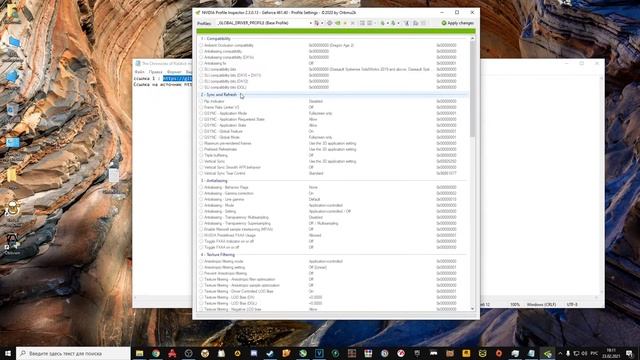Open Google Chrome from the taskbar

pyautogui.click(x=156, y=353)
